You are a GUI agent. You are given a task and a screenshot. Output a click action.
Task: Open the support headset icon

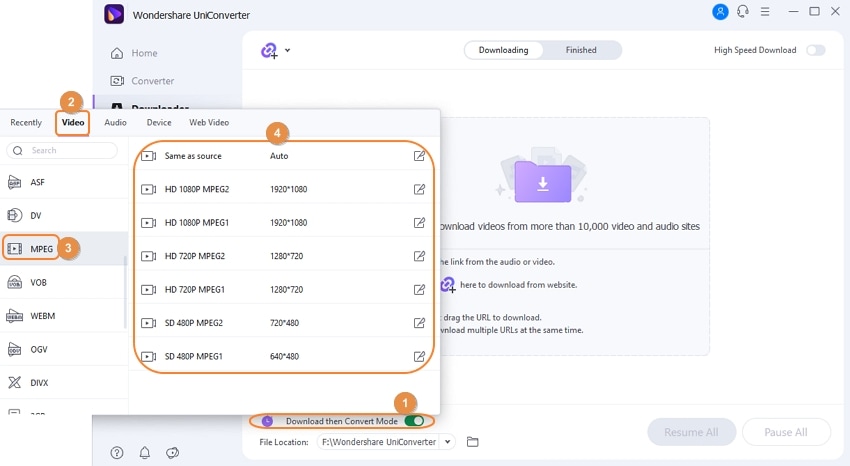(743, 11)
